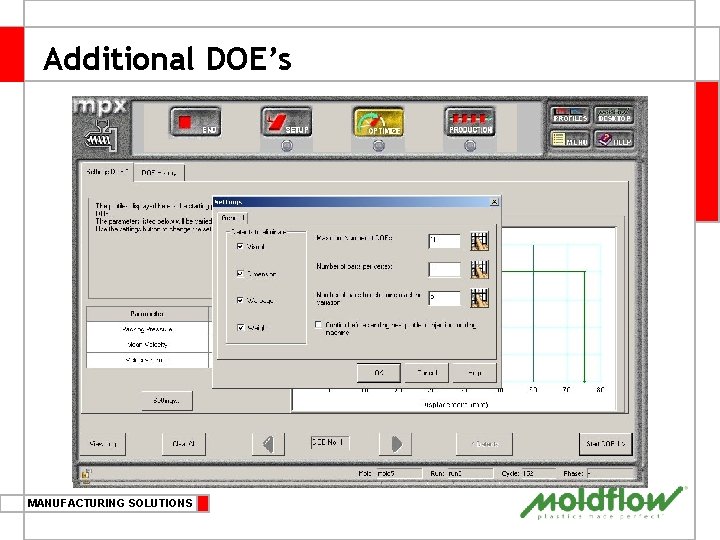Switch to the second DOE tab
720x540 pixels.
click(159, 173)
